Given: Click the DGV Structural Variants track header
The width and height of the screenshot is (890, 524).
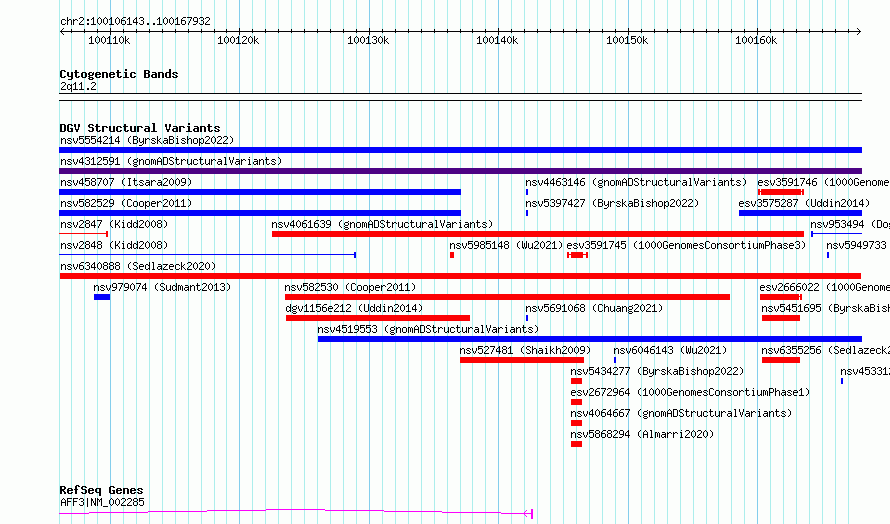Looking at the screenshot, I should coord(140,128).
